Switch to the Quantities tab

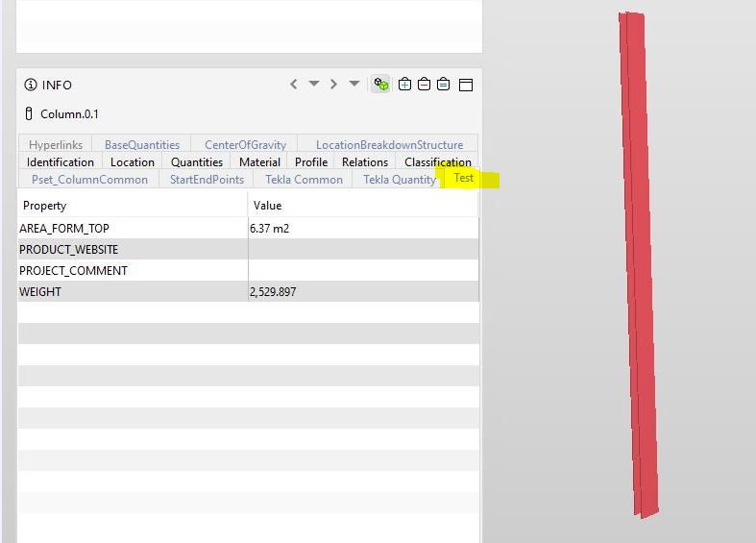click(197, 162)
